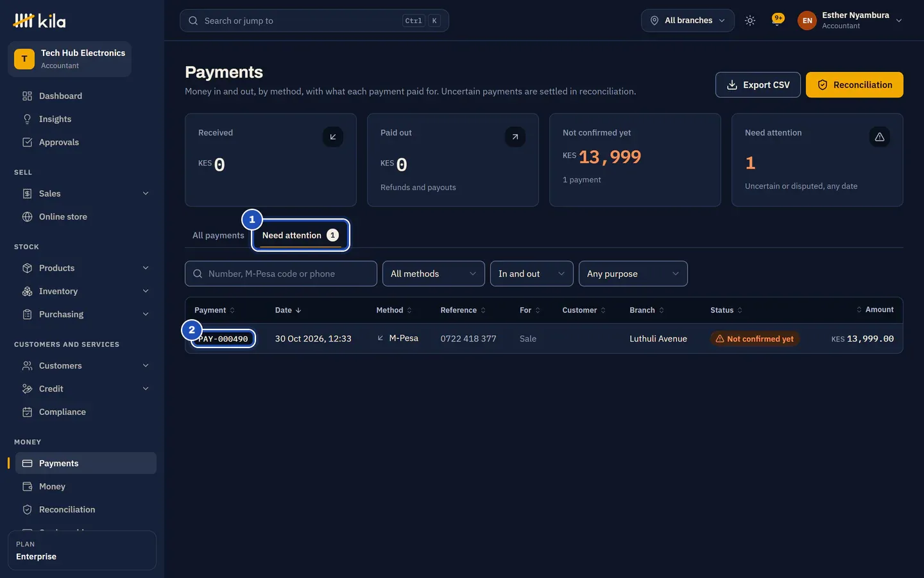This screenshot has width=924, height=578.
Task: Sort by the Status column
Action: tap(726, 310)
